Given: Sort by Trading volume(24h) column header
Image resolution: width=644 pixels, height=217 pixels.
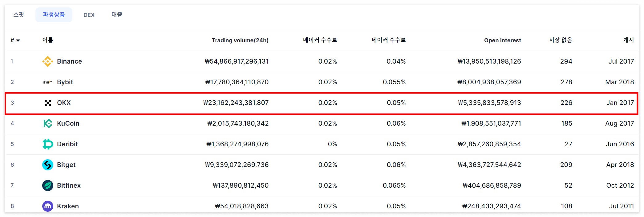Looking at the screenshot, I should [240, 40].
